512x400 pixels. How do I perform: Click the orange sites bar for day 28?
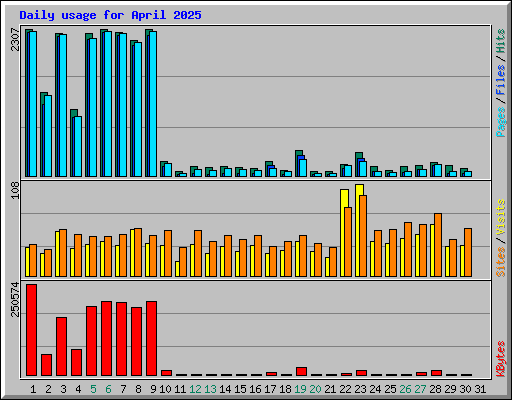tap(438, 245)
